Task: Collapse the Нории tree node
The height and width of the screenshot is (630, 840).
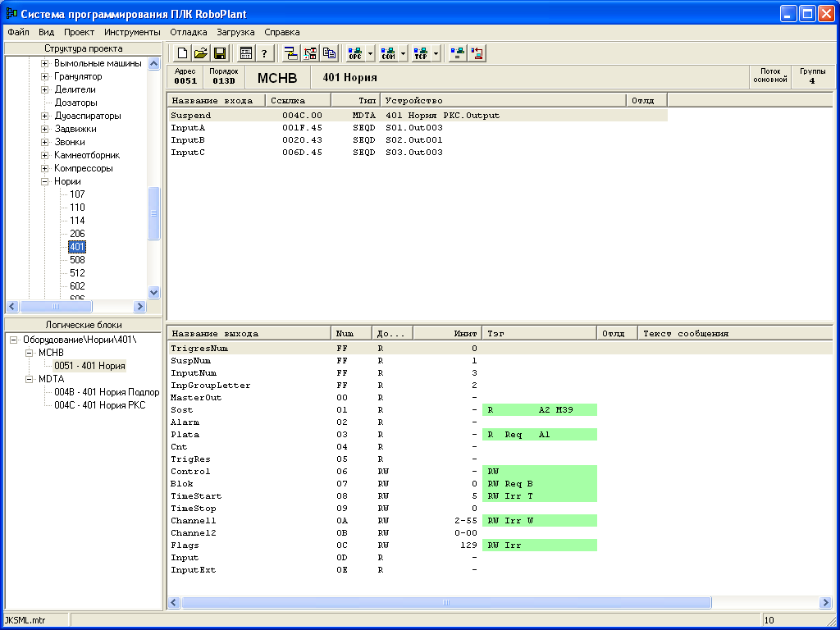Action: click(x=45, y=181)
